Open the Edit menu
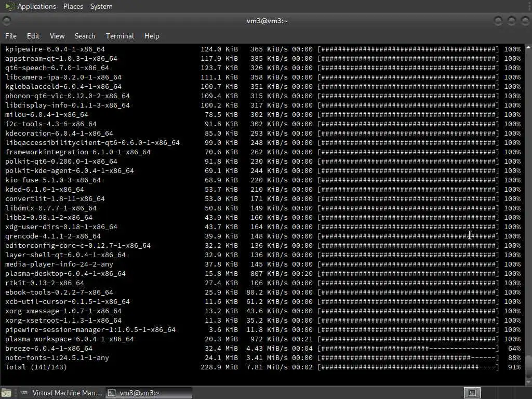The height and width of the screenshot is (399, 532). [33, 36]
